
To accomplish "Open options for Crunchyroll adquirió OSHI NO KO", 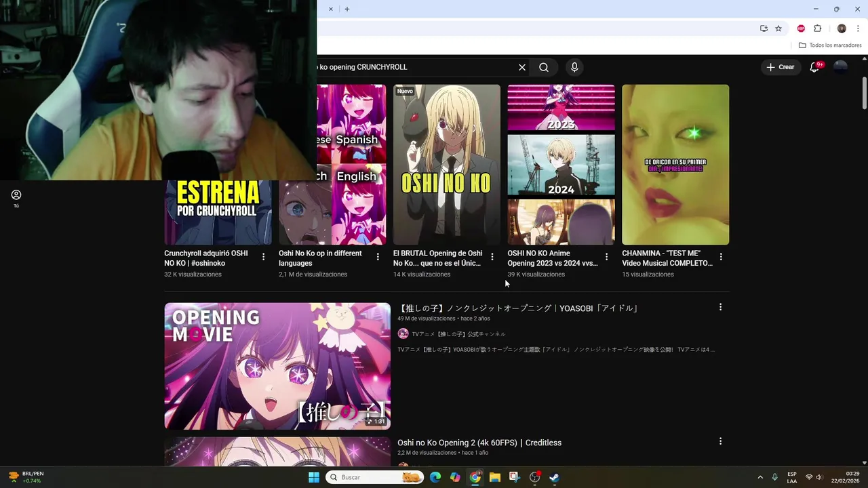I will coord(263,257).
